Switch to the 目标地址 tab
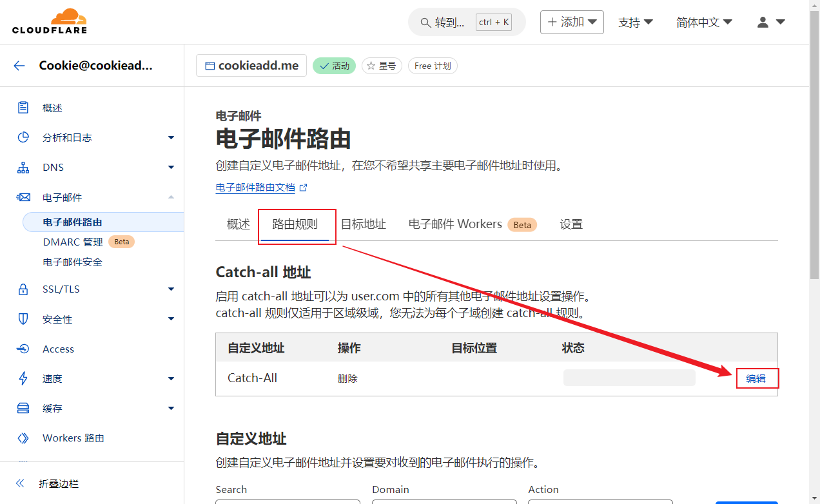820x504 pixels. tap(363, 224)
